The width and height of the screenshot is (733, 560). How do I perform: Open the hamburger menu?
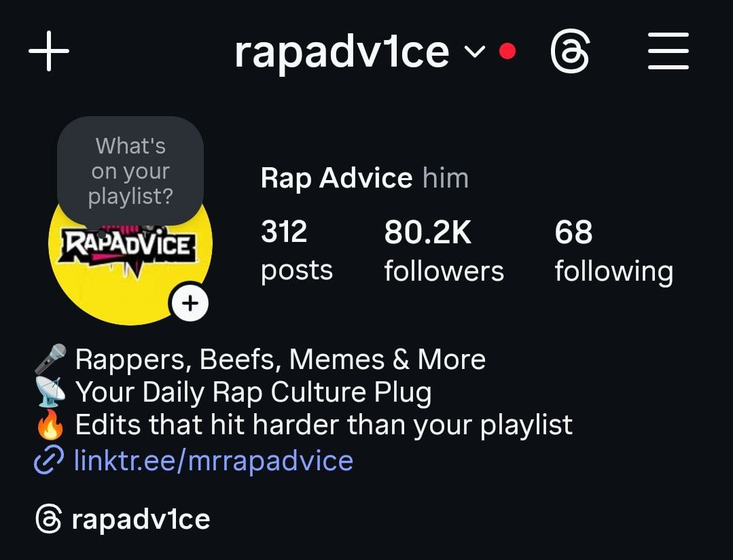(668, 51)
